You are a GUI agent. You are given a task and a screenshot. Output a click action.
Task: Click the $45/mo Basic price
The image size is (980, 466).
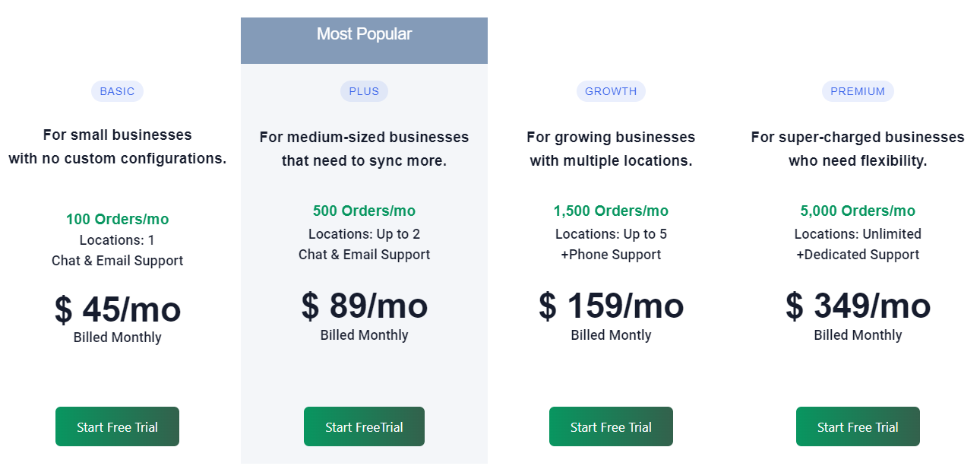[x=117, y=309]
